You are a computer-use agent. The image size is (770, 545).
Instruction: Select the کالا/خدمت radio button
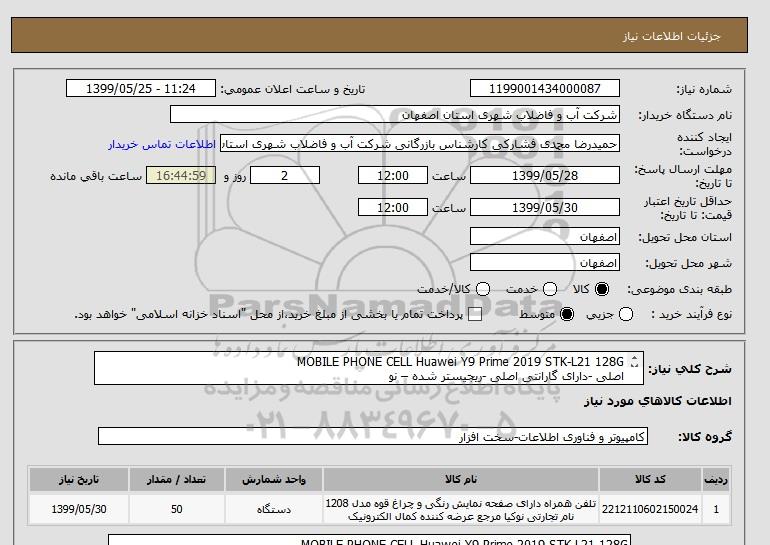[483, 289]
